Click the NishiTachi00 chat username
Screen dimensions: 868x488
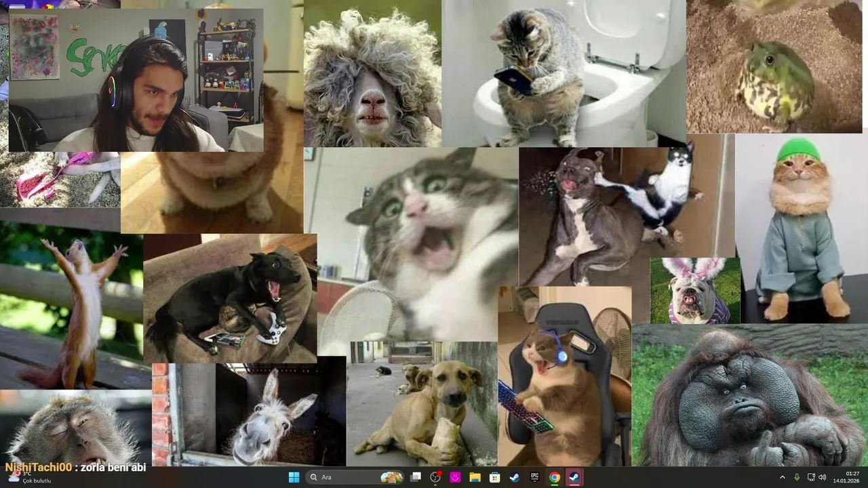pos(38,467)
